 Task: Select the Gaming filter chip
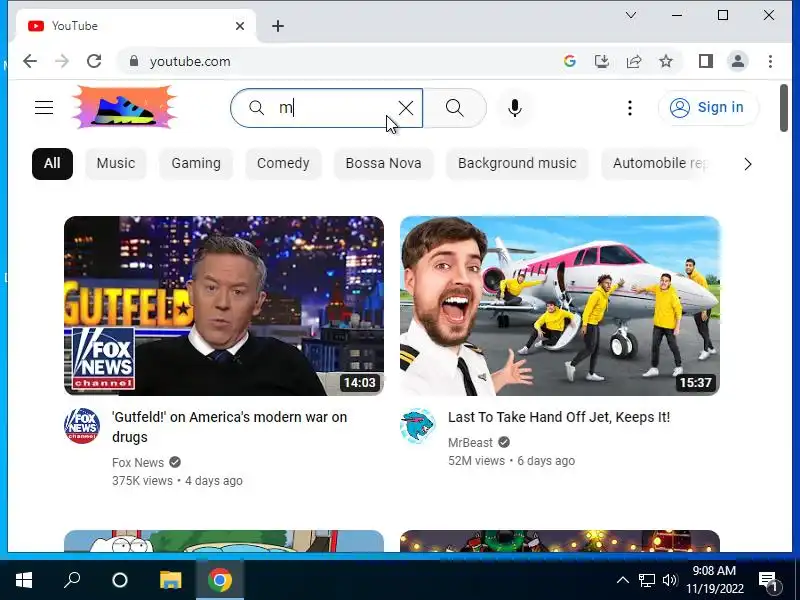pyautogui.click(x=196, y=164)
